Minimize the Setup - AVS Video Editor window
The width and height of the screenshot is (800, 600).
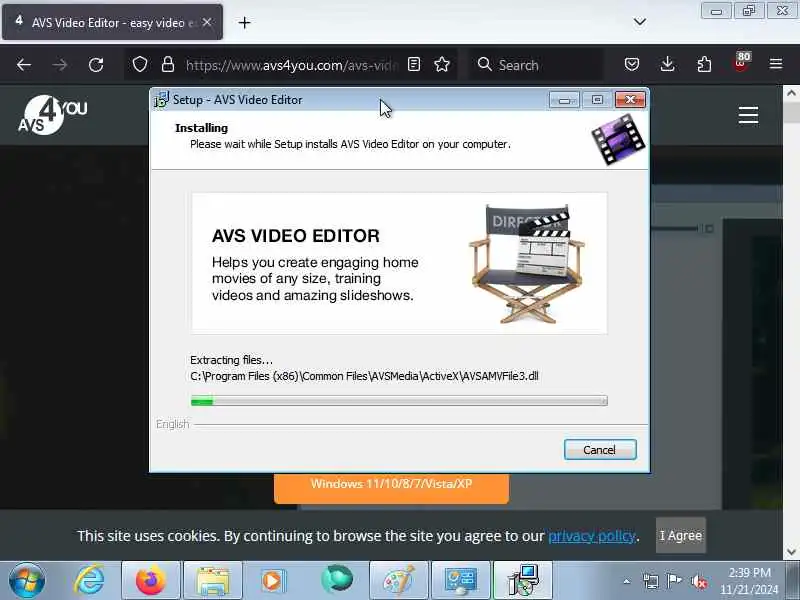(x=564, y=100)
